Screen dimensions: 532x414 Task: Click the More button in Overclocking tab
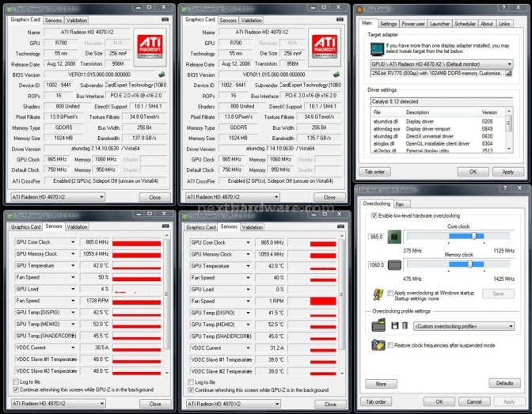point(381,384)
